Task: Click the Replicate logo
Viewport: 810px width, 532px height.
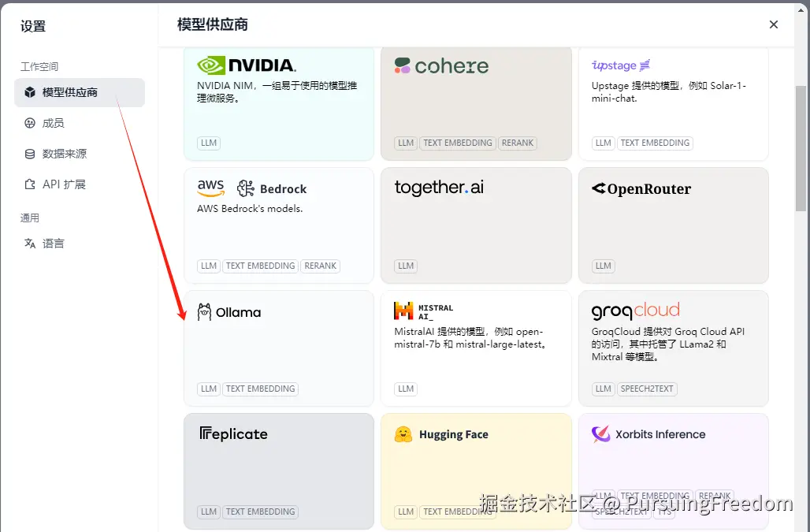Action: point(233,433)
